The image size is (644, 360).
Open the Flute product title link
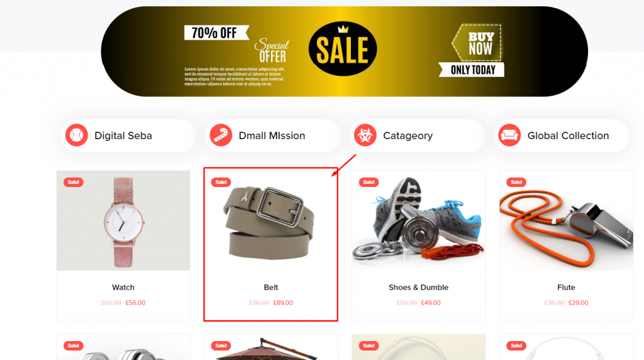tap(566, 287)
